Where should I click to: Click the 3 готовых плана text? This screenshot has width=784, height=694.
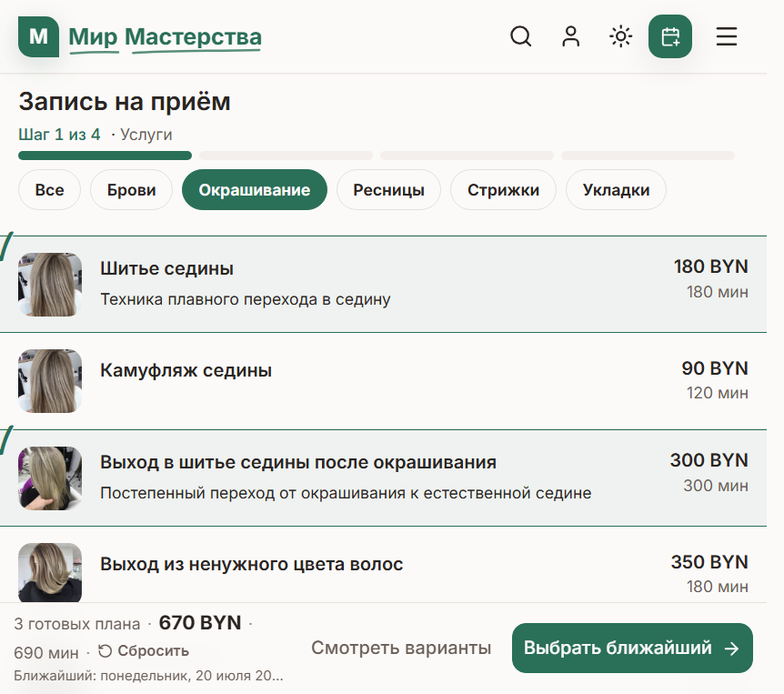[77, 624]
